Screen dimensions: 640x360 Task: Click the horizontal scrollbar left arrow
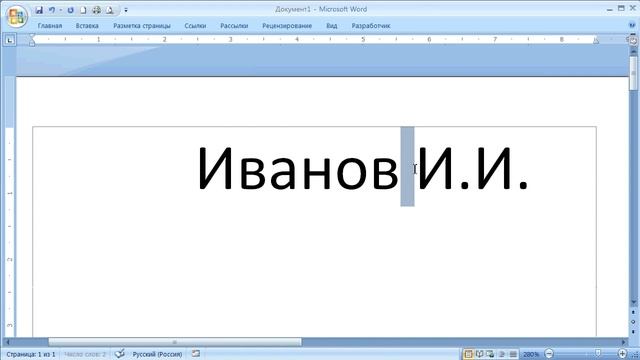[x=7, y=342]
